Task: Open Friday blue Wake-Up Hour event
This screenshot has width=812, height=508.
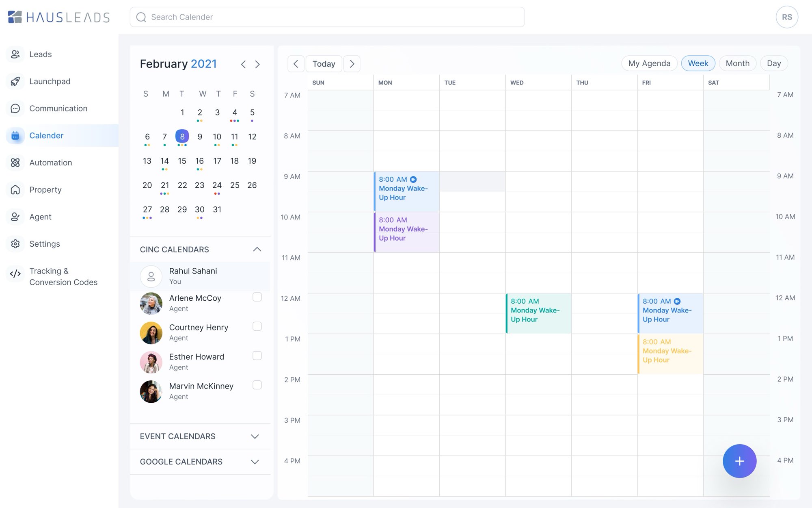Action: click(670, 313)
